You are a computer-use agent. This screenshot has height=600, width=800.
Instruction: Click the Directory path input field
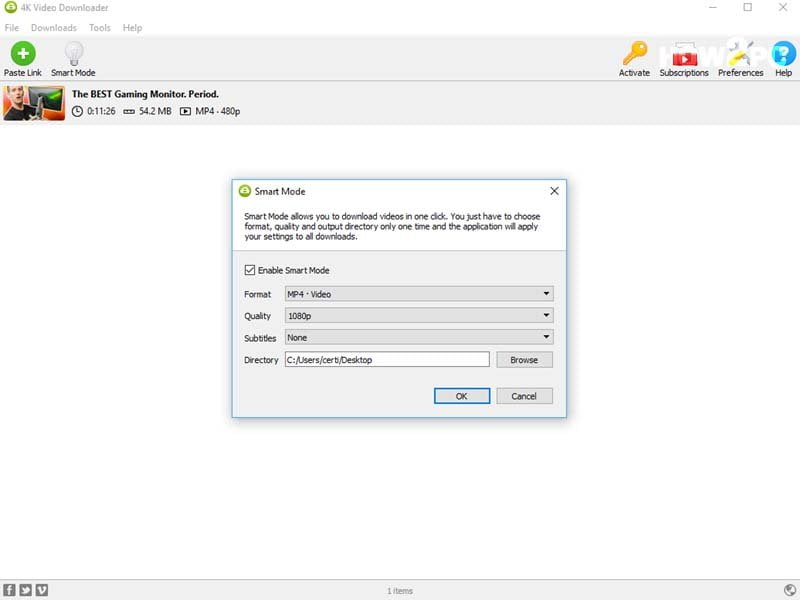click(387, 360)
